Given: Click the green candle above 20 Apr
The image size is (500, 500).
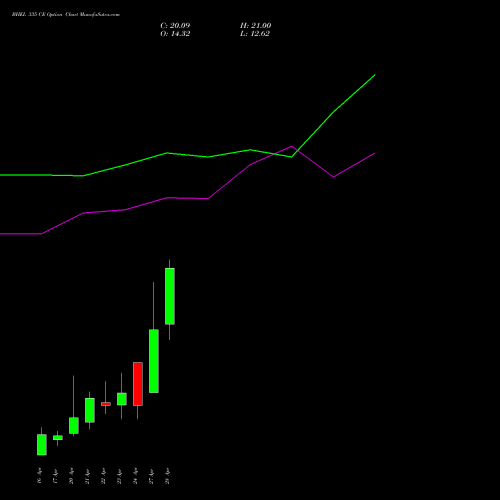Looking at the screenshot, I should point(74,425).
